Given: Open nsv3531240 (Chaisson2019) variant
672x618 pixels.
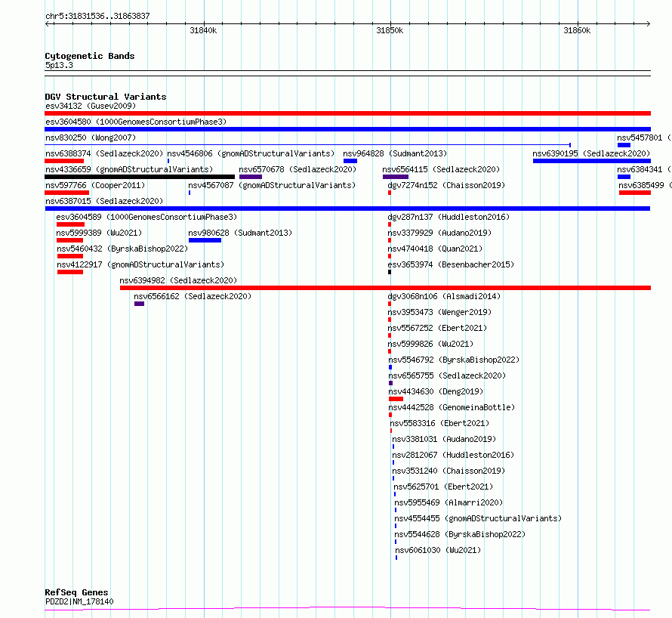Looking at the screenshot, I should coord(449,471).
